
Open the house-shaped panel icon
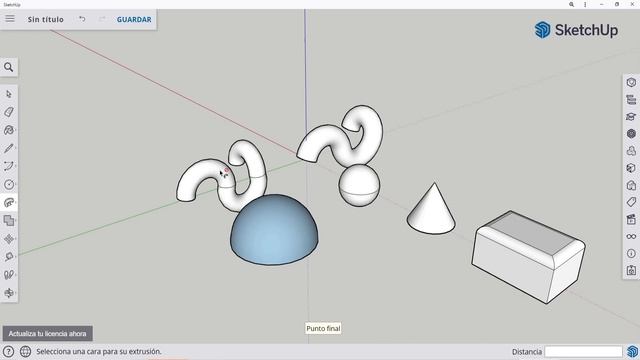click(x=631, y=185)
